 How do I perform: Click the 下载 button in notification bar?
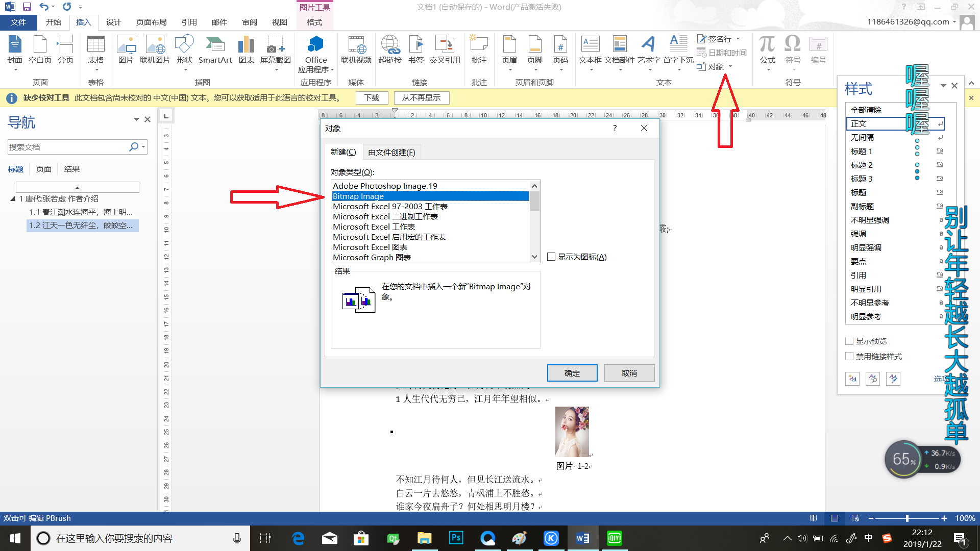pos(372,97)
